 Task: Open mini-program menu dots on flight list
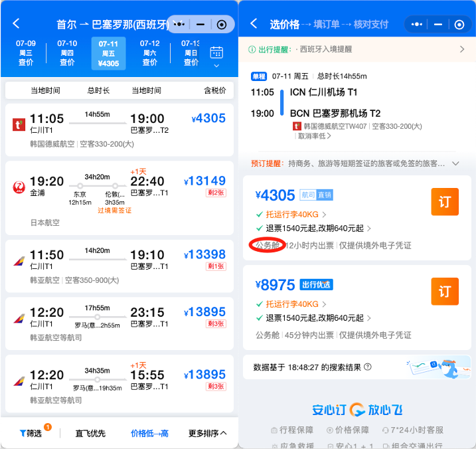(179, 24)
